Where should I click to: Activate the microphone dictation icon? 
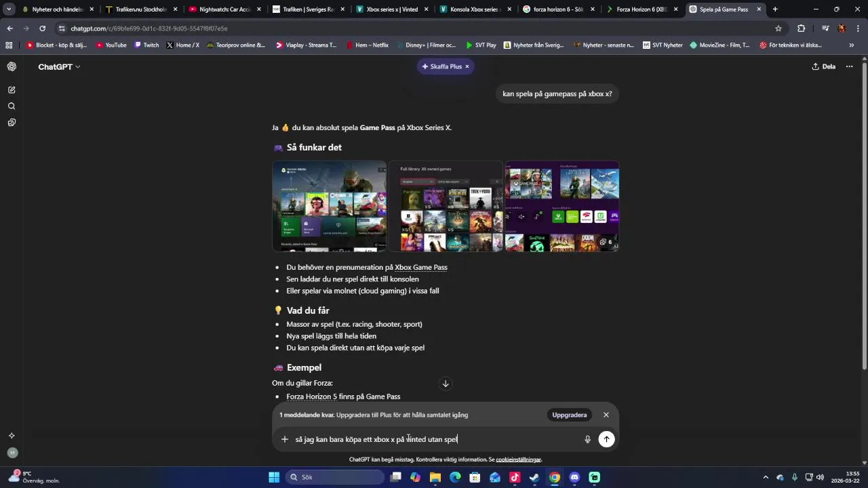(587, 439)
